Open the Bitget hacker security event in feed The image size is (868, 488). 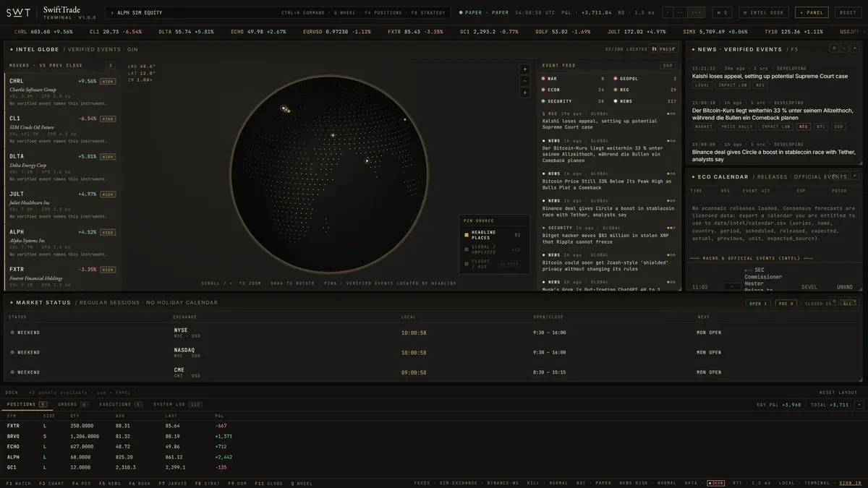[x=609, y=235]
